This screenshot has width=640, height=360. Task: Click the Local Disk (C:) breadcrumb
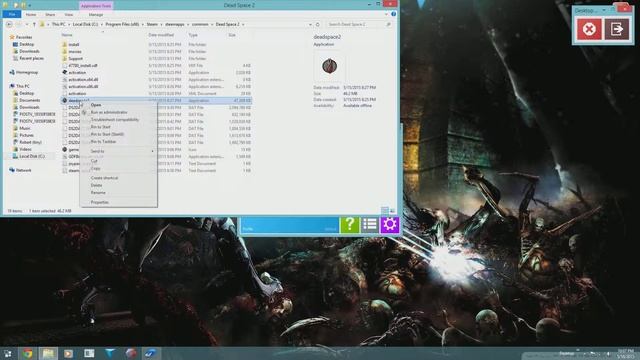(85, 24)
